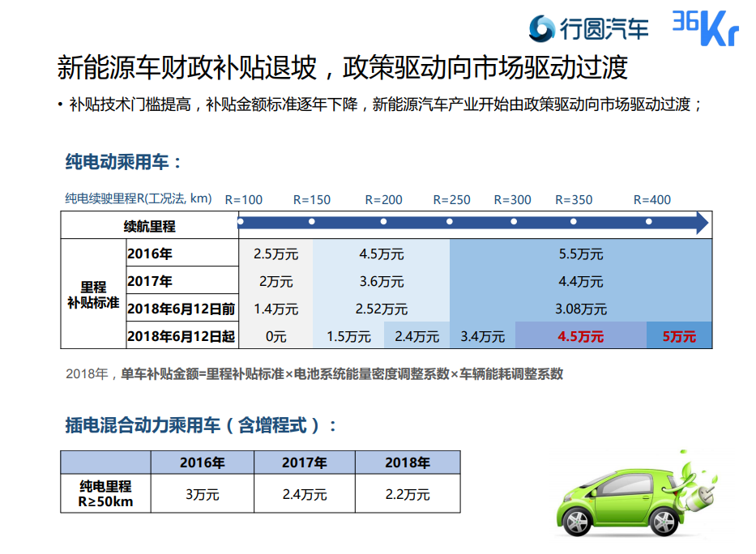The height and width of the screenshot is (554, 756).
Task: Click the 2.5万元 cell
Action: point(275,254)
